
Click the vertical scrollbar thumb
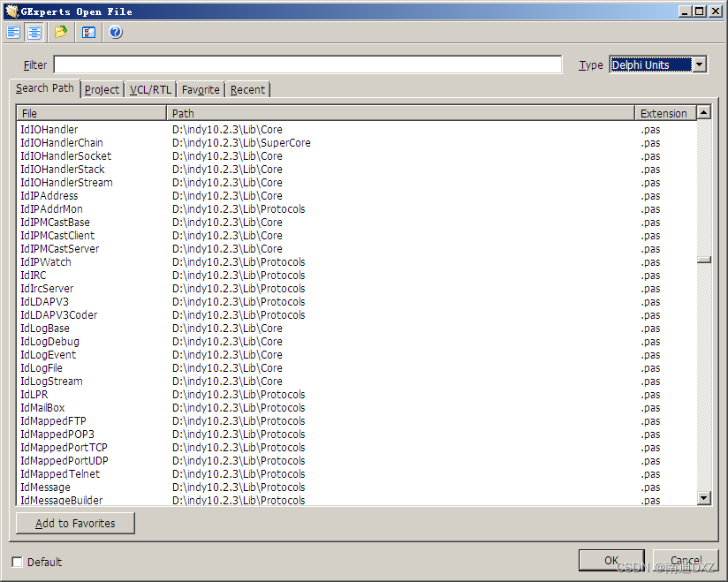click(x=704, y=260)
